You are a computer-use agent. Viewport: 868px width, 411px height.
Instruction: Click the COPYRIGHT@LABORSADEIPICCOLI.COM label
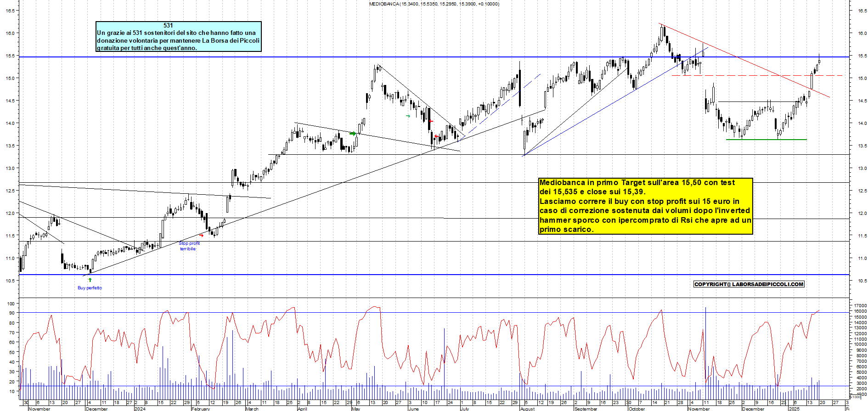tap(749, 284)
